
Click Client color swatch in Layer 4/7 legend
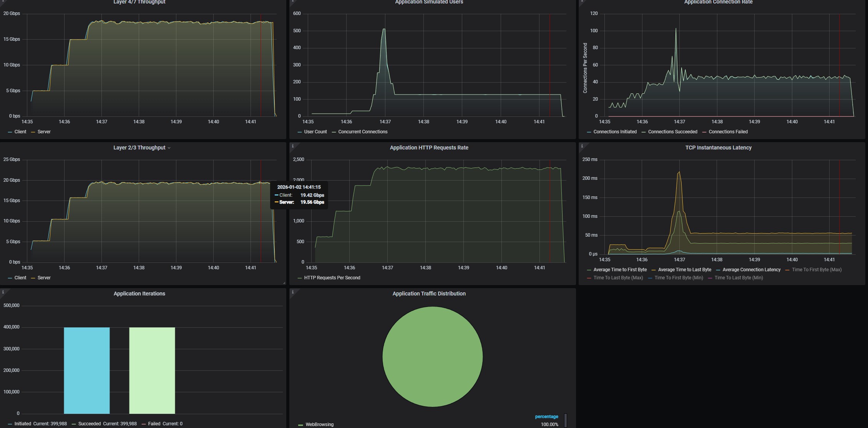tap(10, 132)
